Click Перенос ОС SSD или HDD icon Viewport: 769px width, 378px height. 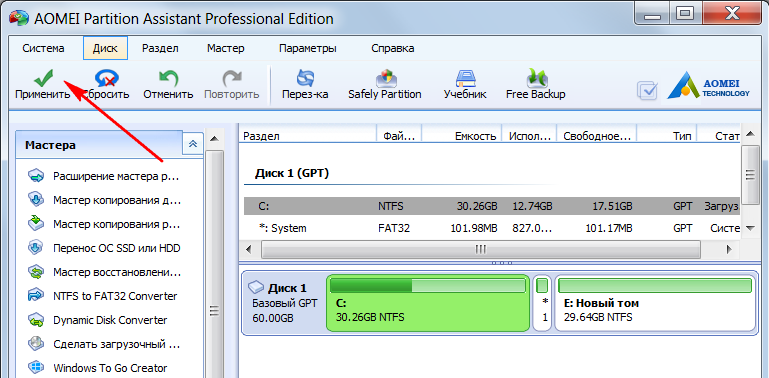tap(36, 248)
